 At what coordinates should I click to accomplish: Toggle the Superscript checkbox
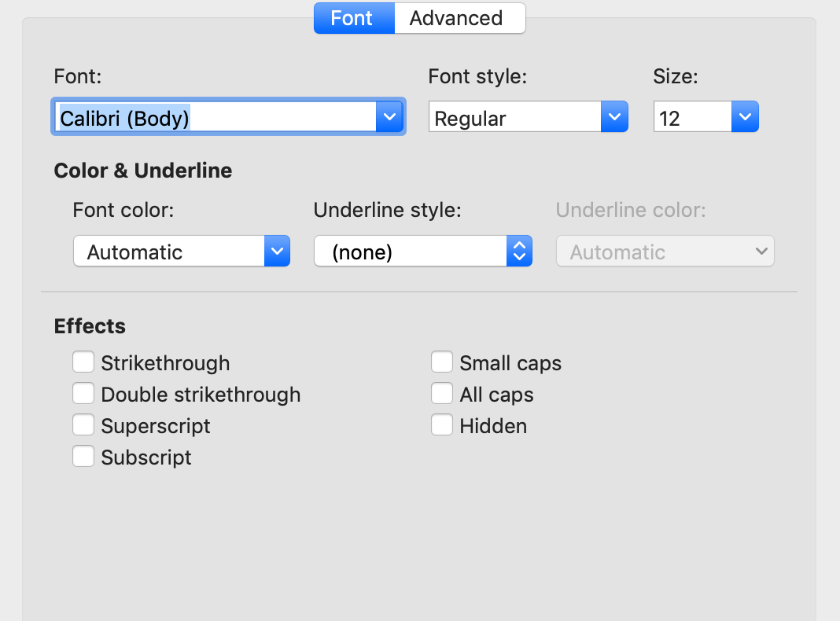(x=83, y=425)
